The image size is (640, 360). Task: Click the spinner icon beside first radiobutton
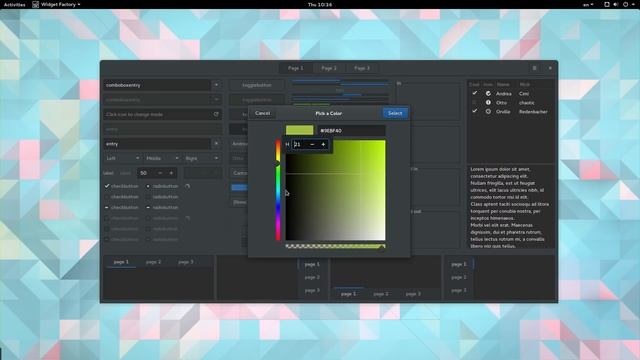[187, 186]
